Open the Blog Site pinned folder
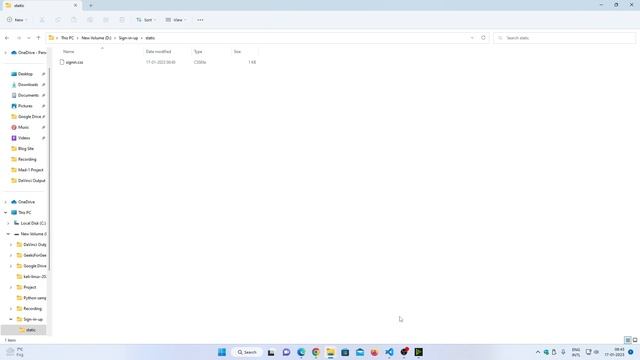This screenshot has width=640, height=360. (26, 149)
